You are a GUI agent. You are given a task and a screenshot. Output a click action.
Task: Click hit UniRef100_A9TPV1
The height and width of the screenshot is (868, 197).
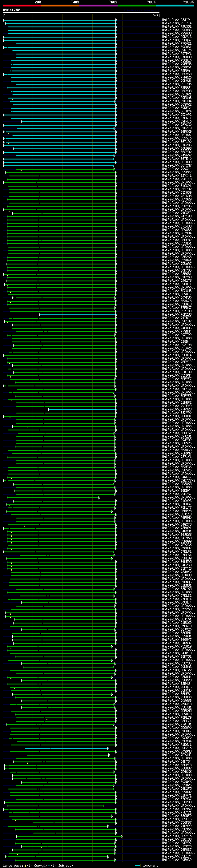point(176,54)
